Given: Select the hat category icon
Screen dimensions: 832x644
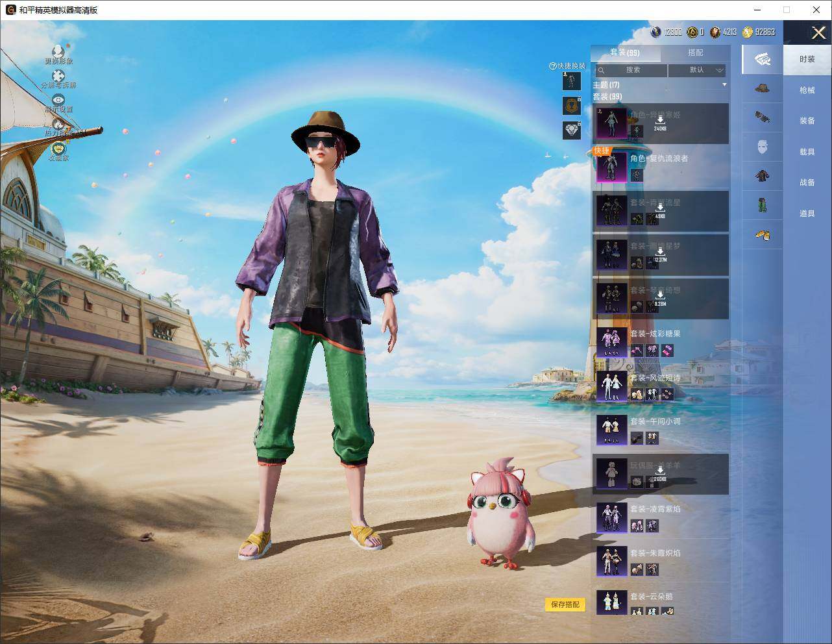Looking at the screenshot, I should (x=762, y=89).
